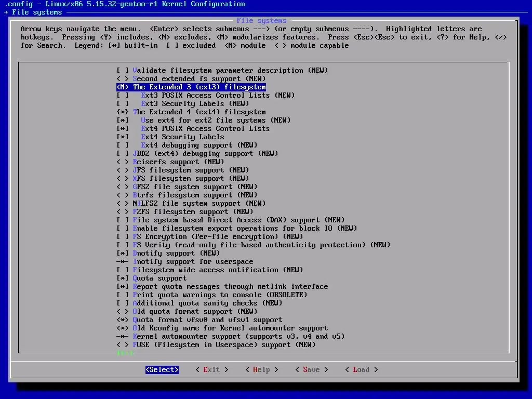Screen dimensions: 532x399
Task: Toggle Dnotify support checkbox
Action: click(x=123, y=253)
